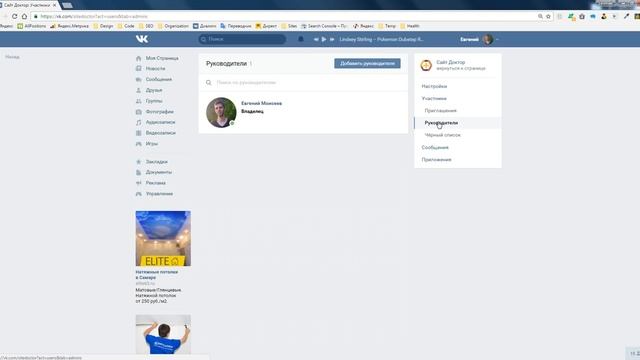
Task: Open the Настройки section in the right panel
Action: [434, 86]
